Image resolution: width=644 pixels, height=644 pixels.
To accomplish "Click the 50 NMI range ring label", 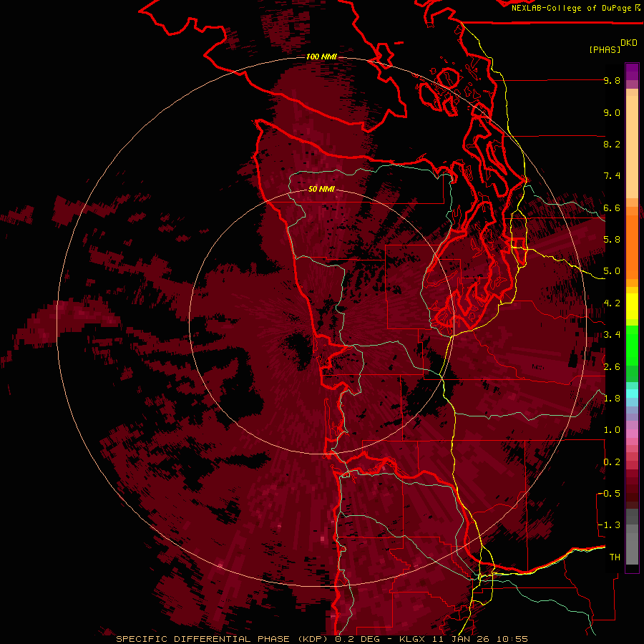I will tap(321, 189).
